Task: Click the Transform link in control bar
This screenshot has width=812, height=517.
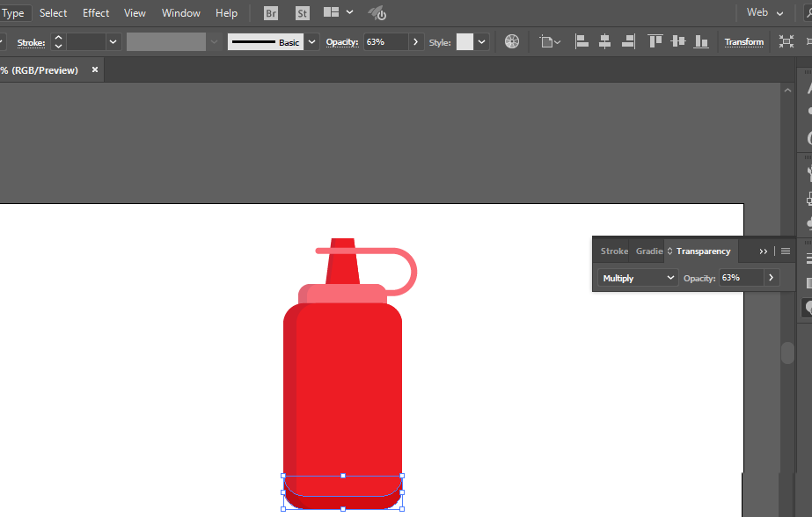Action: coord(744,42)
